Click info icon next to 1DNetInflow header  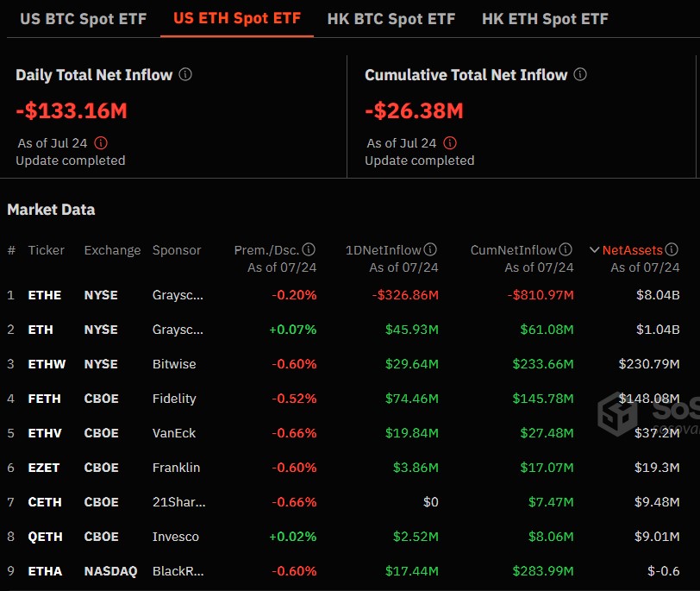(430, 249)
